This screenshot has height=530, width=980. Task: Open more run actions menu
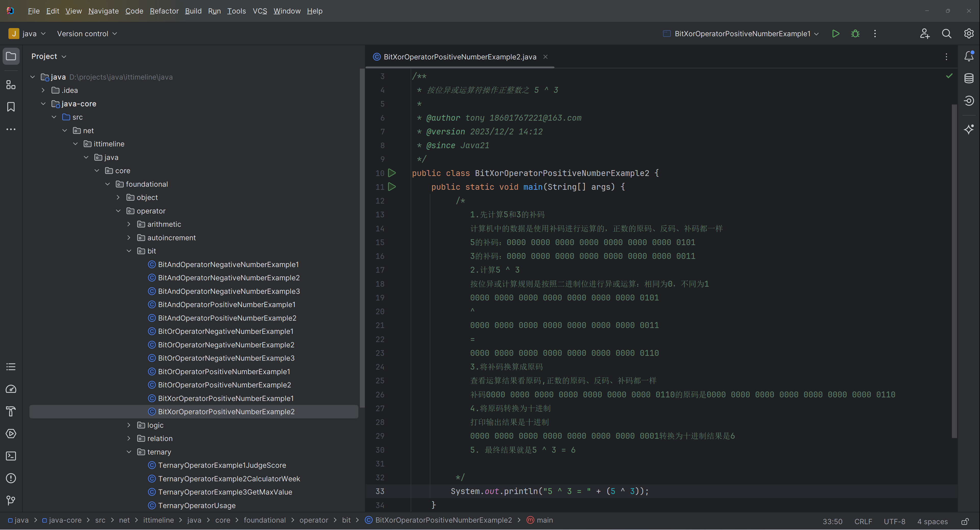875,33
